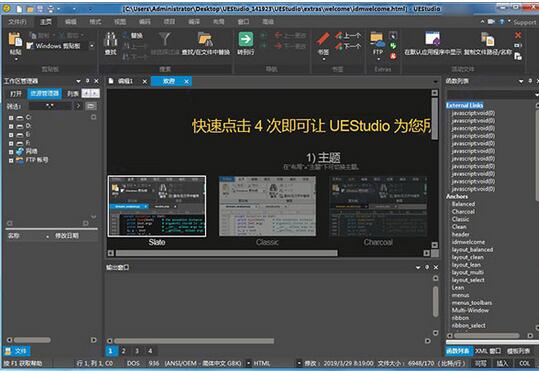Click the Copy file path/name icon
Image resolution: width=539 pixels, height=371 pixels.
[488, 39]
